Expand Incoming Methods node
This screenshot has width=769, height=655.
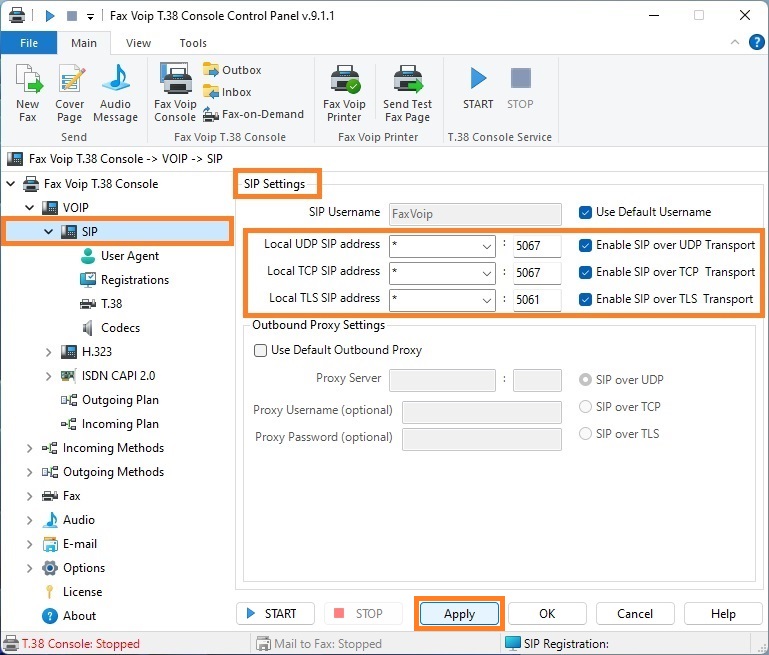pos(29,448)
